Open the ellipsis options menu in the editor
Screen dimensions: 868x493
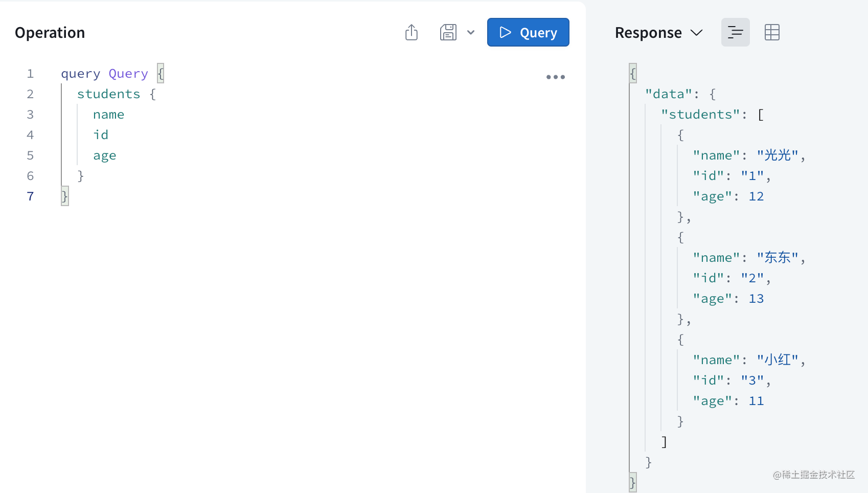(555, 77)
